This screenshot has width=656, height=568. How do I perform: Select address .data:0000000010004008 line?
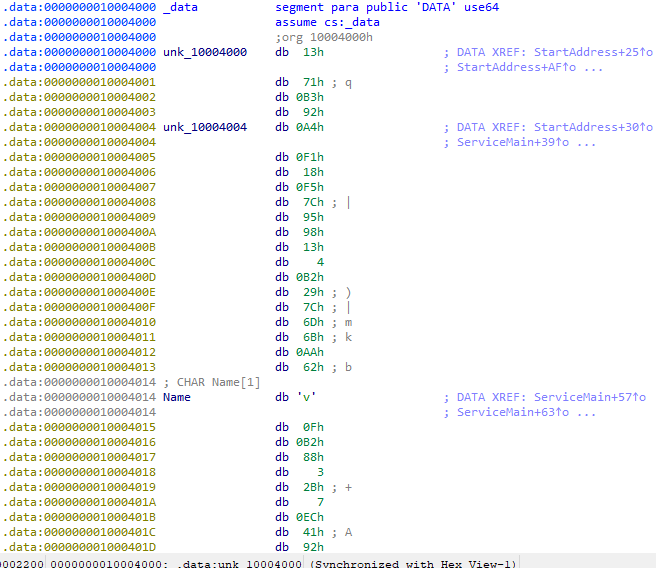tap(78, 202)
